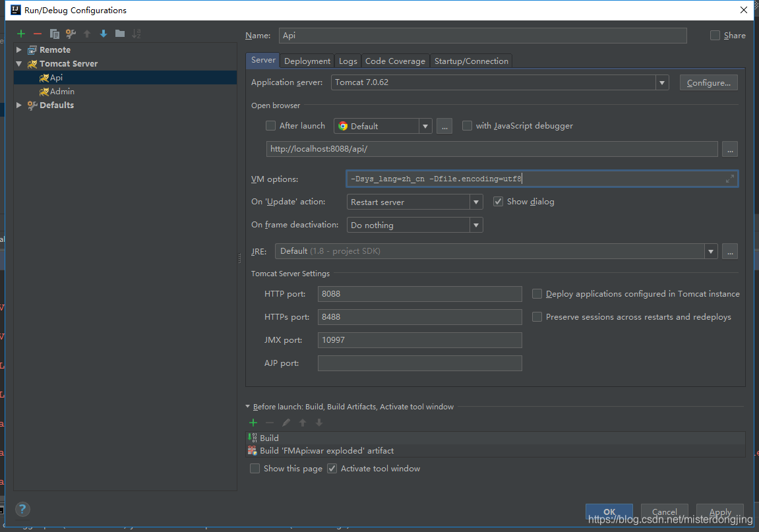
Task: Switch to the Logs tab
Action: click(348, 61)
